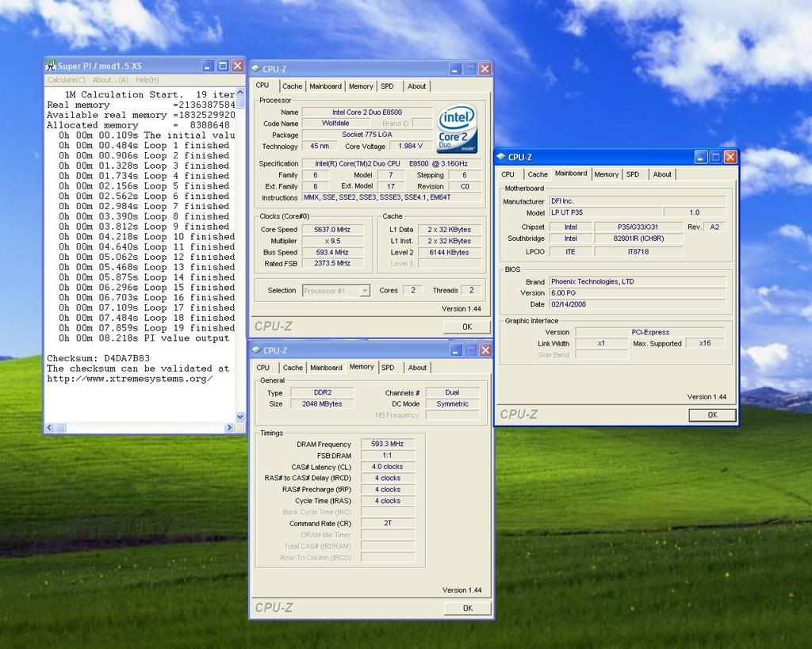Click OK in the Memory CPU-Z window
Viewport: 812px width, 649px height.
pos(467,608)
